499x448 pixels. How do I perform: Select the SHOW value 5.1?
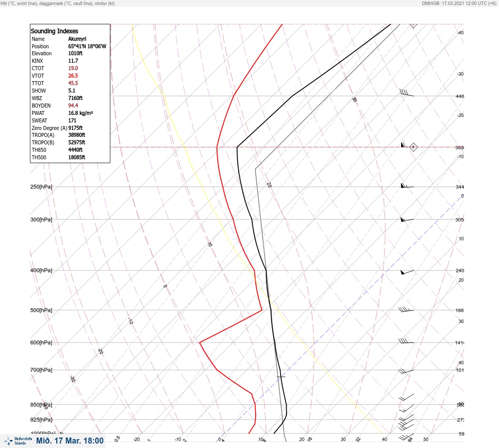72,91
